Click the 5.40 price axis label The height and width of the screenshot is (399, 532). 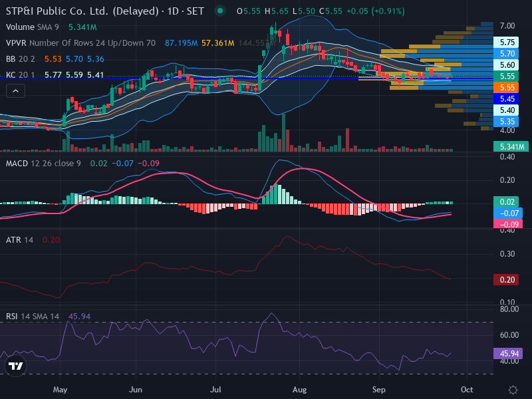[x=506, y=110]
